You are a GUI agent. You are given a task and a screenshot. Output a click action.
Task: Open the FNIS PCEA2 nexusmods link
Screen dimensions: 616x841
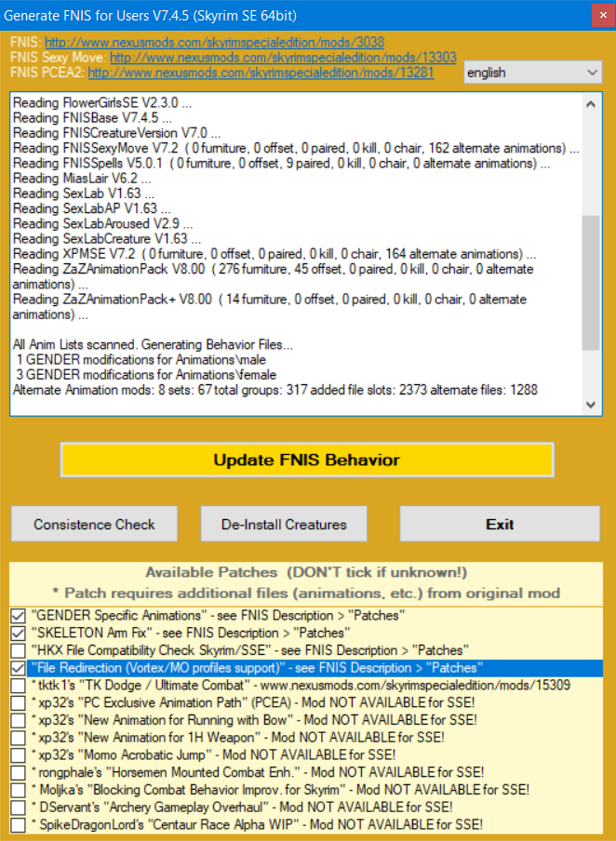pyautogui.click(x=261, y=72)
